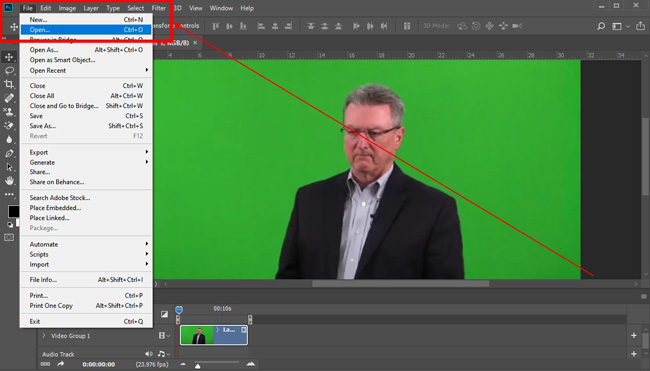Open the workspace switcher dropdown
This screenshot has height=371, width=650.
click(620, 26)
